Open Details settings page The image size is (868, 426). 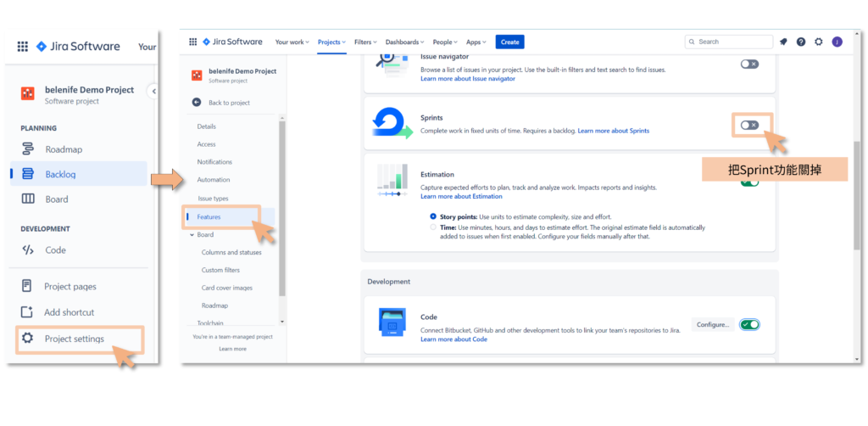pos(207,126)
